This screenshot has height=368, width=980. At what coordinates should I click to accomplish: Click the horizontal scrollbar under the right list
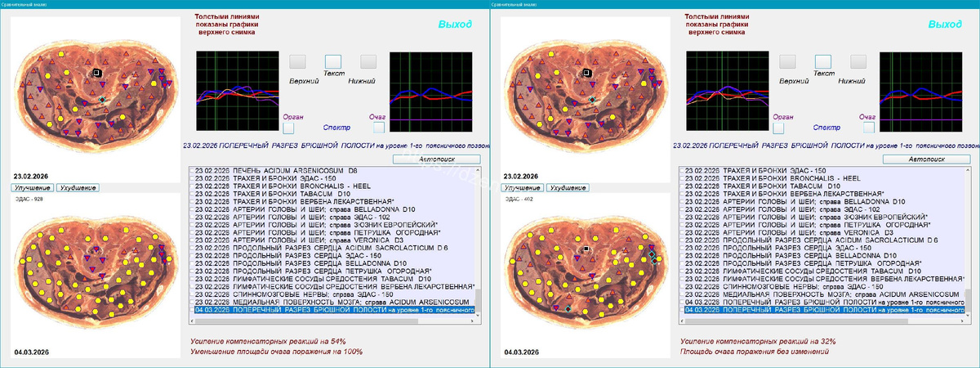coord(821,321)
